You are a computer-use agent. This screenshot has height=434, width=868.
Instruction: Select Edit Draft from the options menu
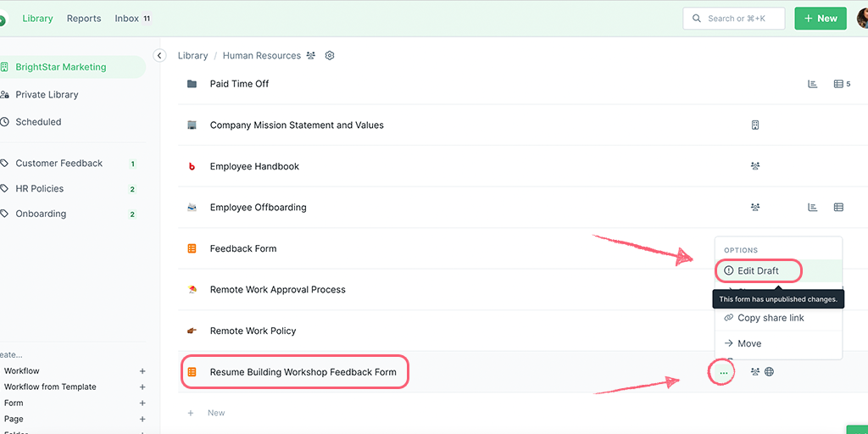tap(758, 271)
